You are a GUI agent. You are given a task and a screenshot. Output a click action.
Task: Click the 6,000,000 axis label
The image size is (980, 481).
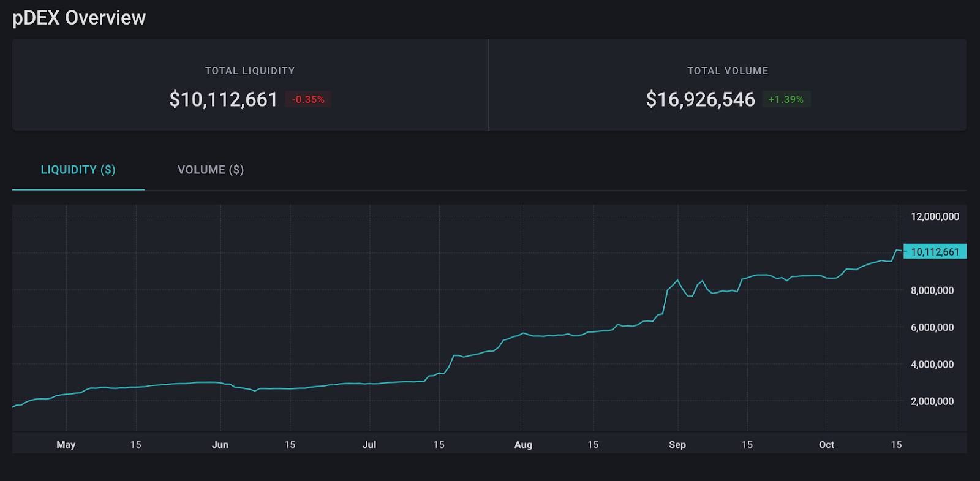(x=932, y=327)
